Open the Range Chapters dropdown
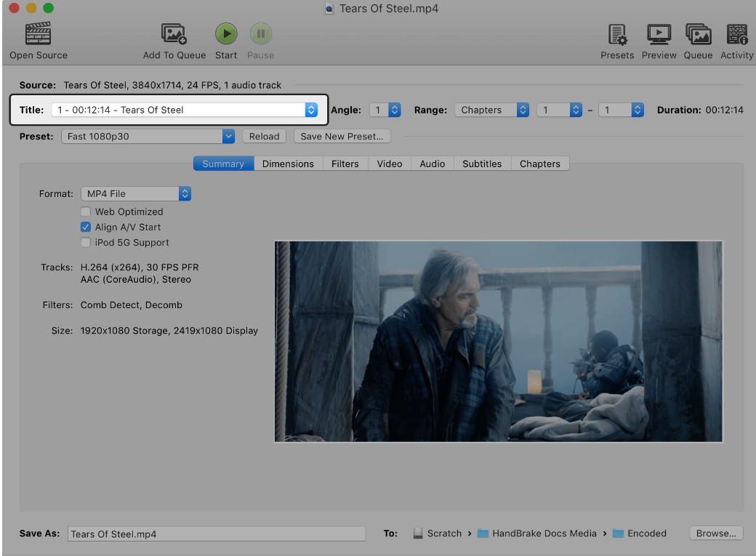Viewport: 756px width, 556px height. [x=492, y=110]
